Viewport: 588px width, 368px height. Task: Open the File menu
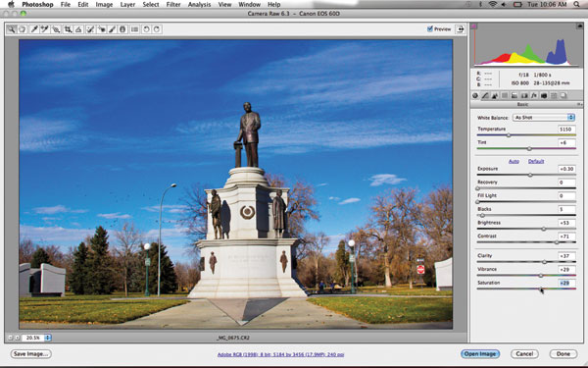click(66, 5)
